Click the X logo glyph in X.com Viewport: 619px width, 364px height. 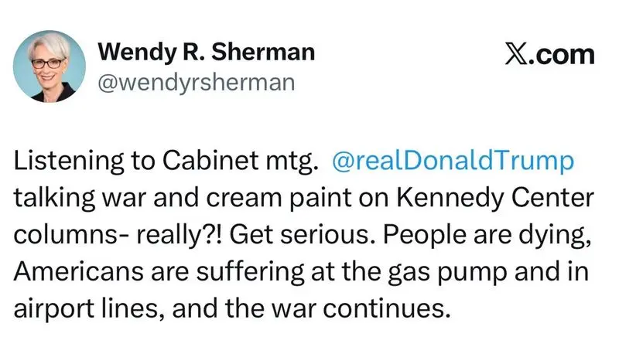pos(515,56)
